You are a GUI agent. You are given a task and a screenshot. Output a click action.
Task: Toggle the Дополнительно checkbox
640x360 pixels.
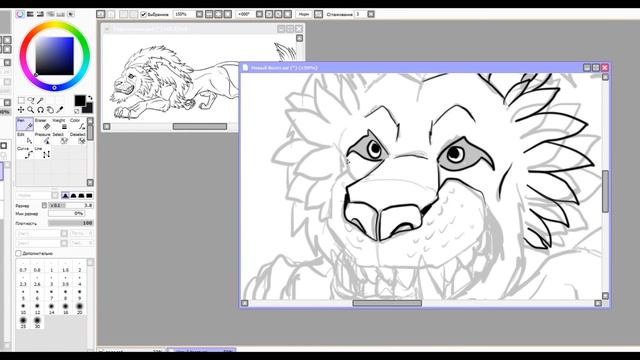pos(18,253)
